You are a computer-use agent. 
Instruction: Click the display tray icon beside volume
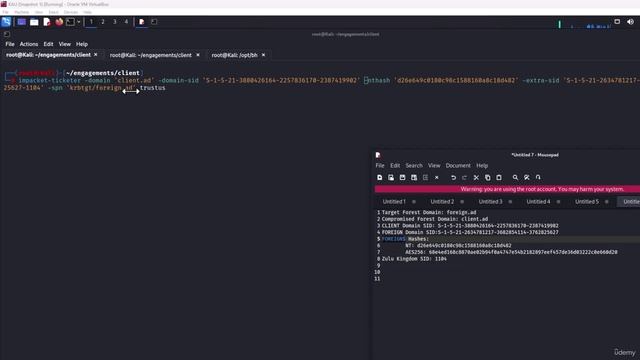[617, 22]
